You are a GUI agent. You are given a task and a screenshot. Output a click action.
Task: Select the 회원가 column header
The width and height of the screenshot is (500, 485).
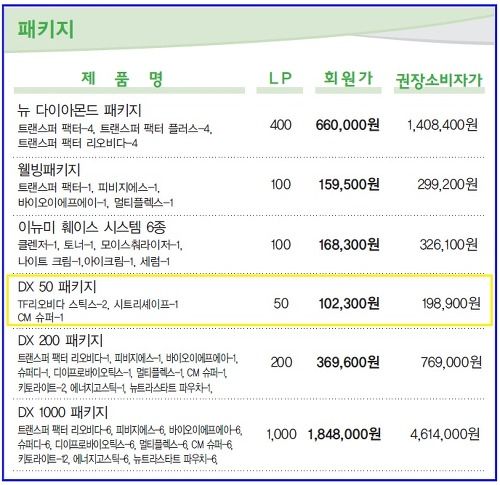348,78
